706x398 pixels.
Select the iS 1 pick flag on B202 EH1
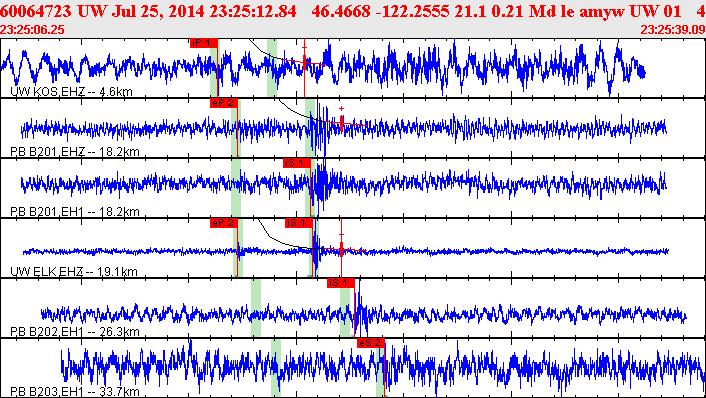click(x=341, y=283)
